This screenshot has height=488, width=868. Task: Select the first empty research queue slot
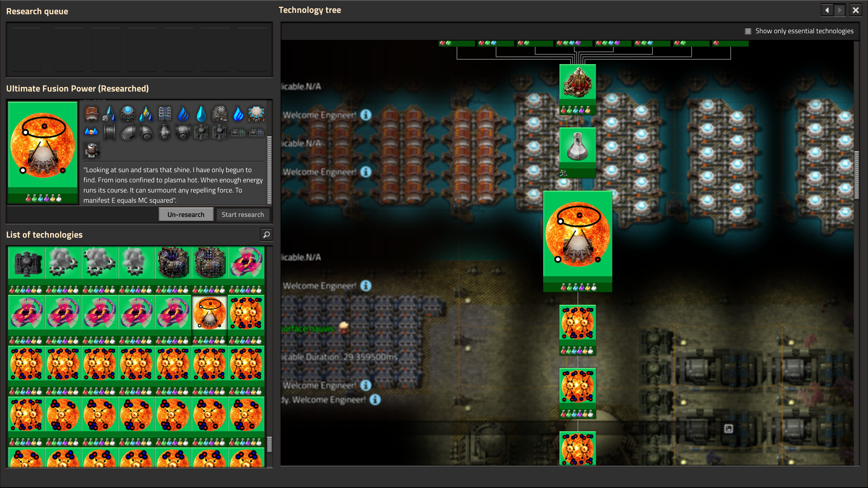click(x=26, y=50)
